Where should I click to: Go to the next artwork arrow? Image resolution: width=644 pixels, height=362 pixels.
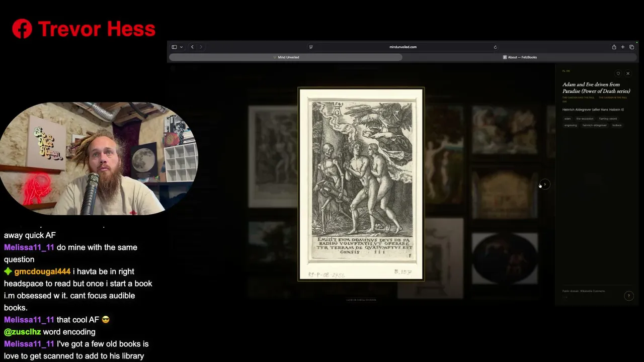click(x=544, y=185)
